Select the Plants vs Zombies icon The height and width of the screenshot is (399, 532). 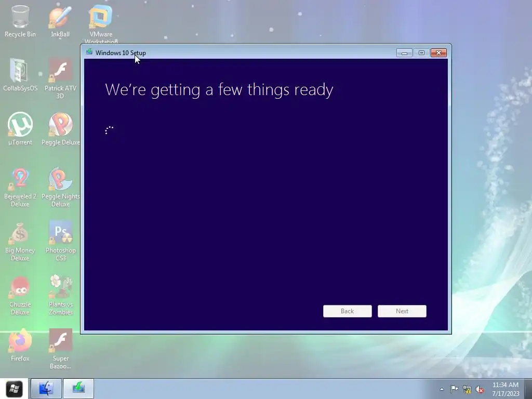point(60,295)
